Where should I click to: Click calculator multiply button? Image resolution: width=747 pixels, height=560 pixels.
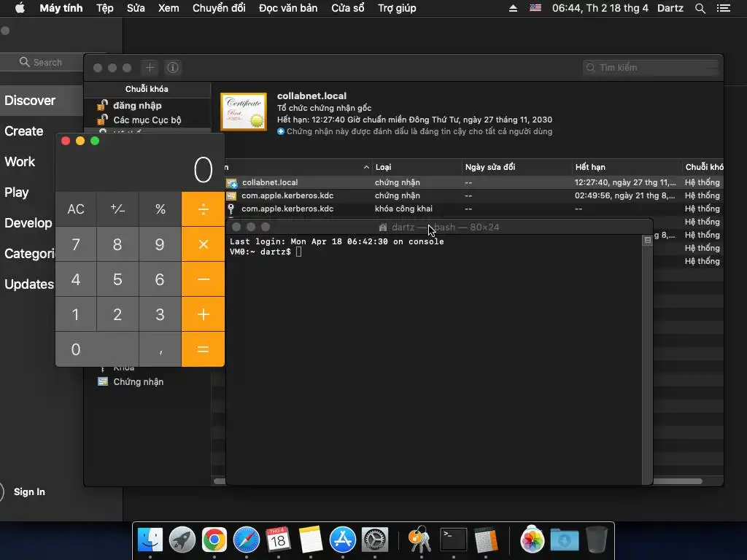(x=203, y=244)
